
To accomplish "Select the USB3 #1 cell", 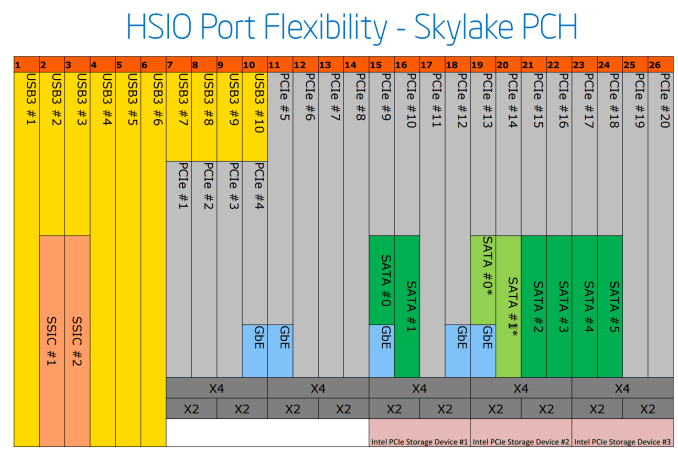I will point(27,259).
